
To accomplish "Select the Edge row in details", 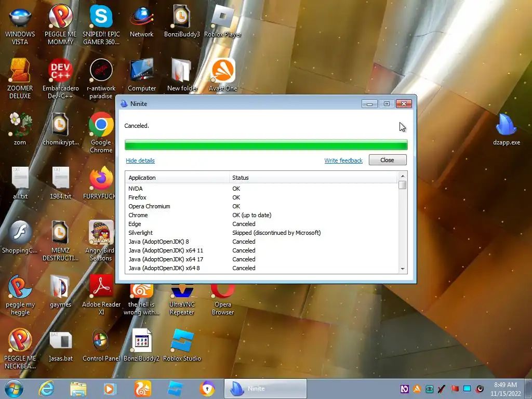I will click(261, 224).
